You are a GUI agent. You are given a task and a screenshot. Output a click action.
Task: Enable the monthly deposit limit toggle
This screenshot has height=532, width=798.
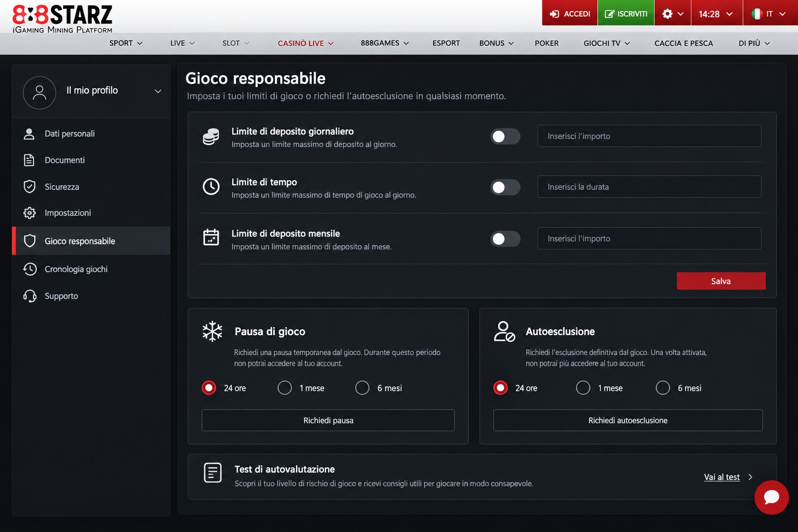click(x=506, y=238)
